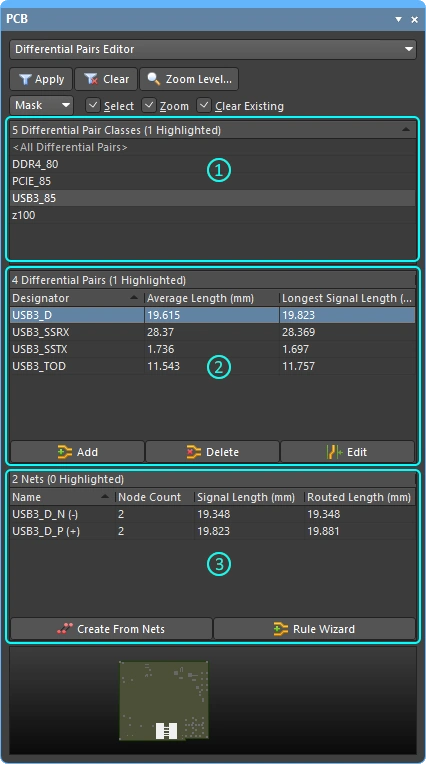Viewport: 426px width, 764px height.
Task: Close the PCB panel
Action: click(x=414, y=19)
